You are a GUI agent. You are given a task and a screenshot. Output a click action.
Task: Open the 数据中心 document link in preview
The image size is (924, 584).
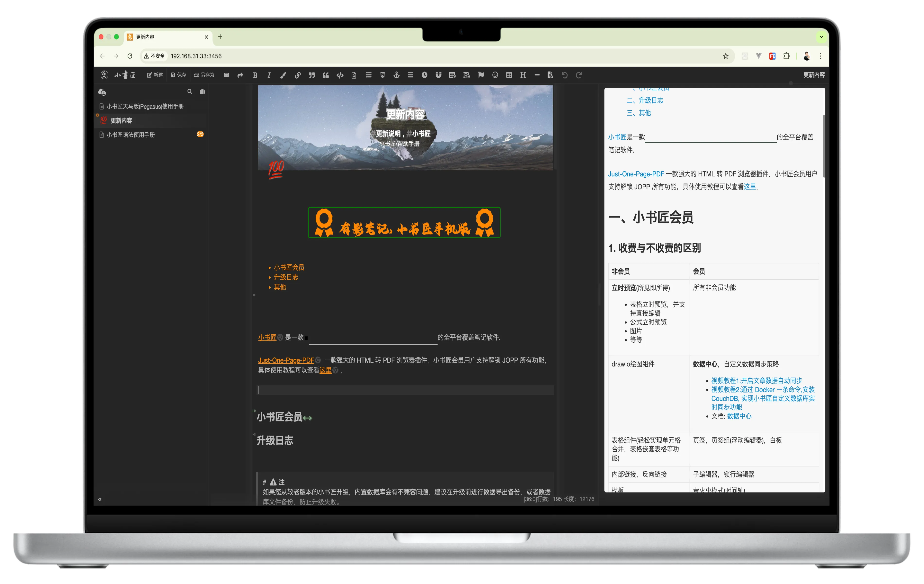739,416
